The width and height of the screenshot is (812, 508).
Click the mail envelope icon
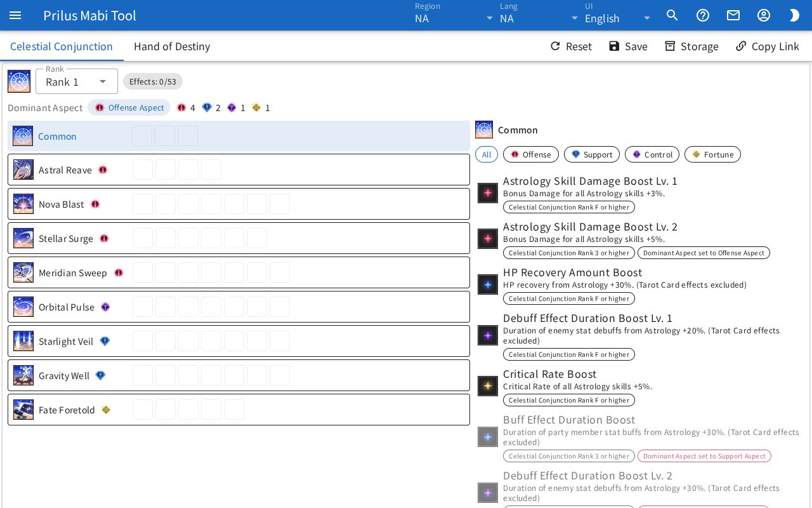[x=733, y=15]
